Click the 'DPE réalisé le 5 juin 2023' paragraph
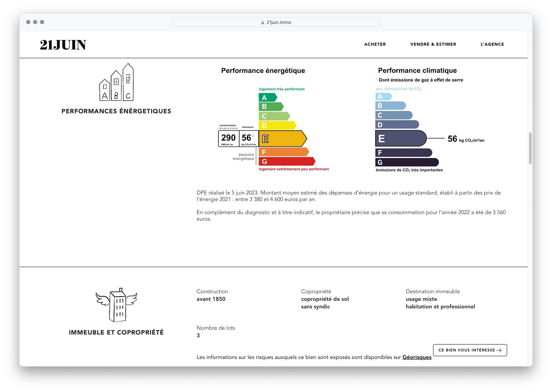The height and width of the screenshot is (392, 552). [349, 196]
